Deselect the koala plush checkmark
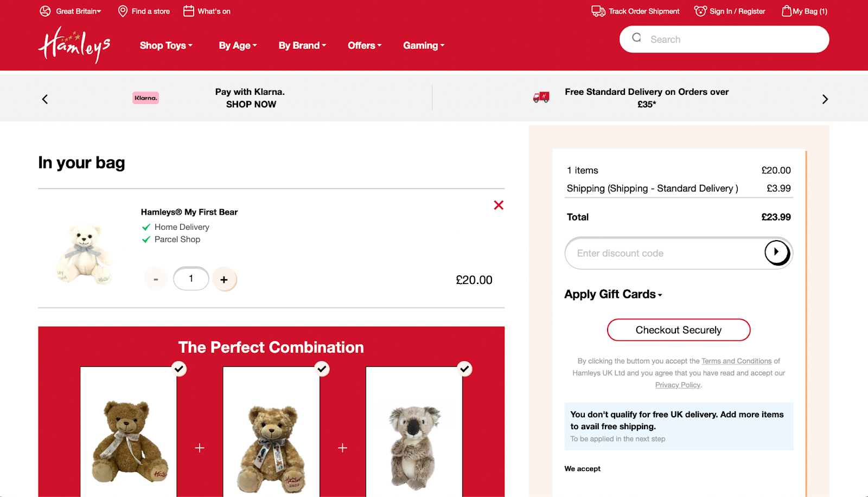Image resolution: width=868 pixels, height=497 pixels. pos(464,369)
